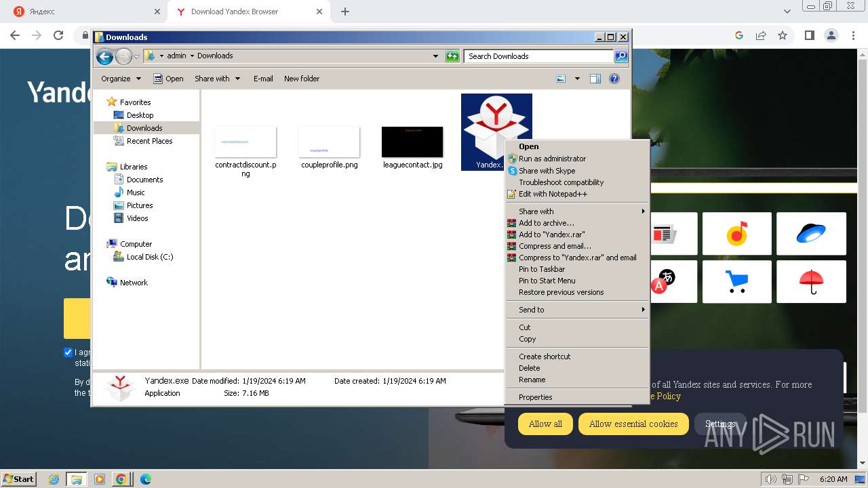868x488 pixels.
Task: Open Local Disk (C:) in navigation pane
Action: 143,257
